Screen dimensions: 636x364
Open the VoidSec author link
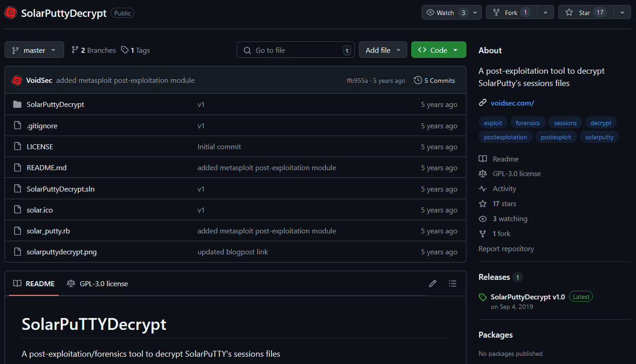pyautogui.click(x=39, y=81)
